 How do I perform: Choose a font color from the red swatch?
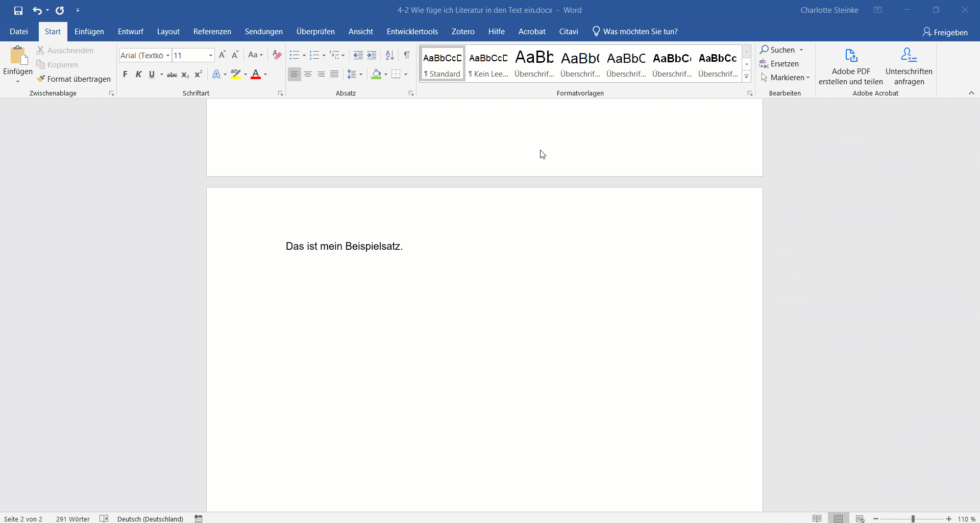click(x=256, y=75)
